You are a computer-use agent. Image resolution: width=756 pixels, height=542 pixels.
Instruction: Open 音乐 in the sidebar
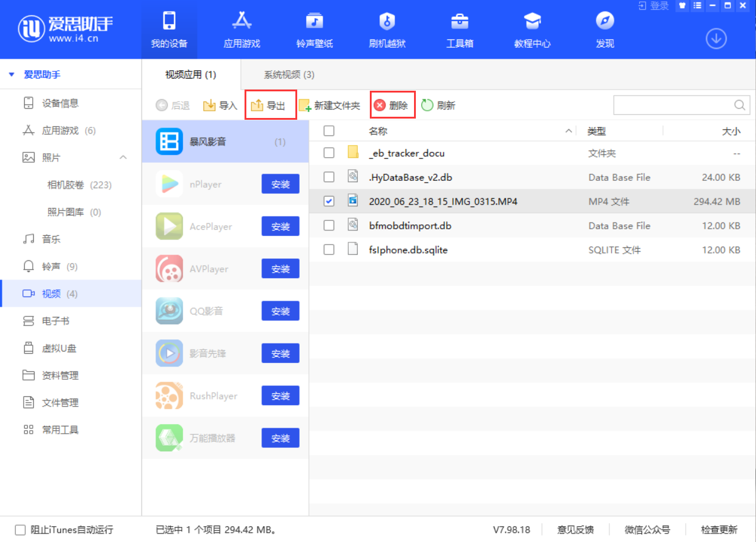[71, 239]
